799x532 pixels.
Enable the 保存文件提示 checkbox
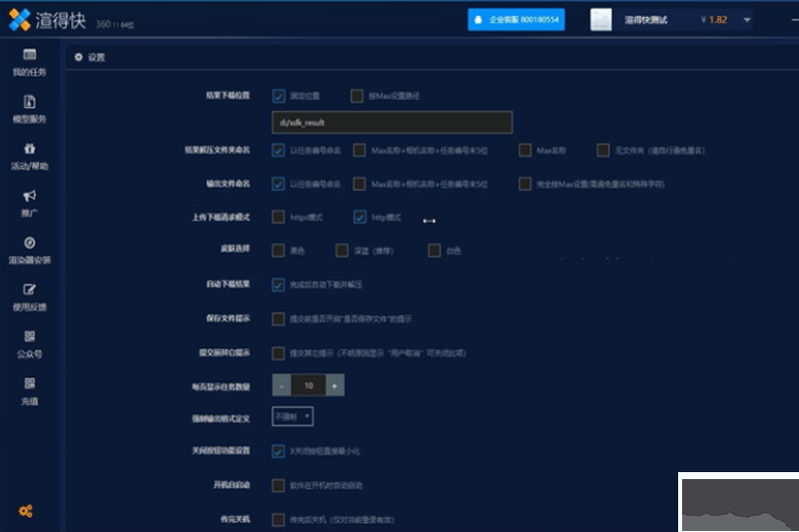point(279,318)
